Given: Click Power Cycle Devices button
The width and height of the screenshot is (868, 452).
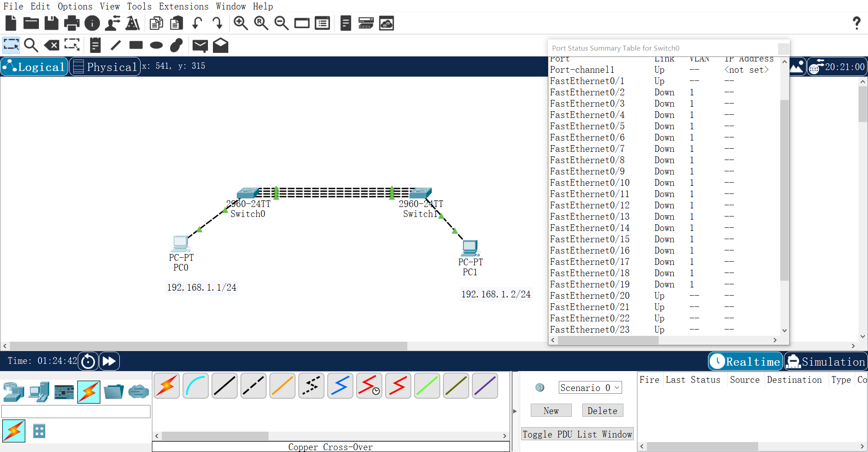Looking at the screenshot, I should click(x=88, y=361).
